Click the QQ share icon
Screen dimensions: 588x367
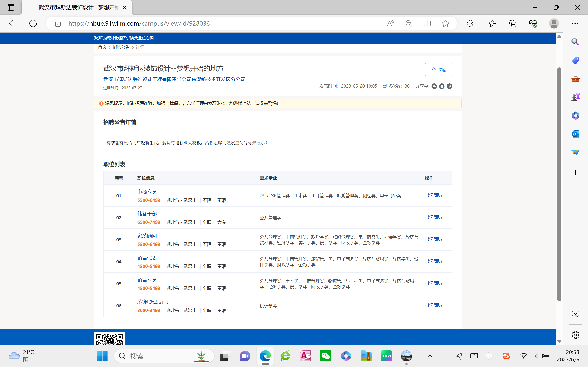[x=442, y=86]
